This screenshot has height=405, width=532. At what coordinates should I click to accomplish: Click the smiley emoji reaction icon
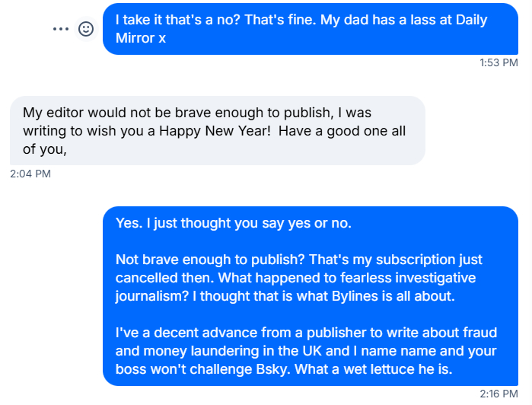(x=86, y=29)
